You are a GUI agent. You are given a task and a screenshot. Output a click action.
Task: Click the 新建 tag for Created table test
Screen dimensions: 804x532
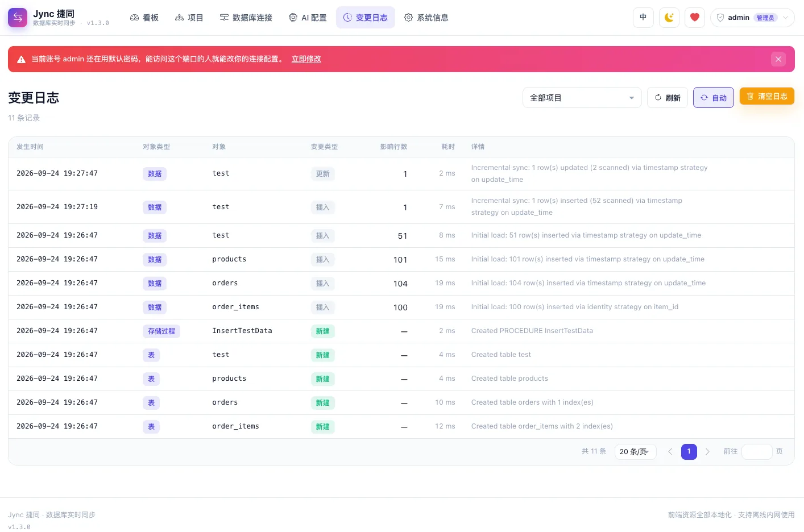(323, 355)
